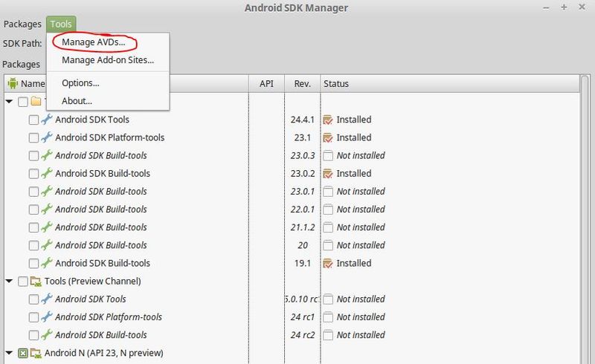The width and height of the screenshot is (595, 364).
Task: Click the top Tools group folder icon
Action: (x=36, y=101)
